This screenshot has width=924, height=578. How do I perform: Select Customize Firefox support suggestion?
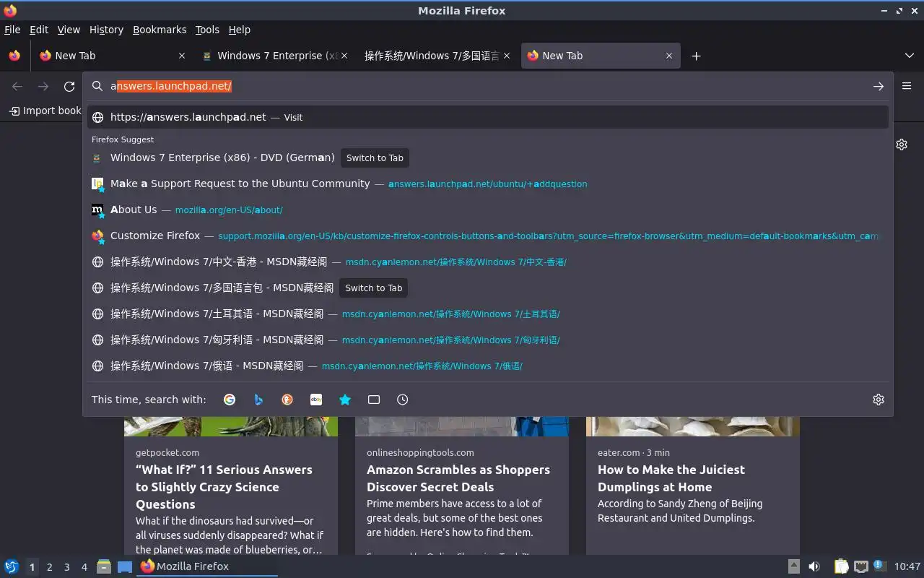tap(488, 236)
